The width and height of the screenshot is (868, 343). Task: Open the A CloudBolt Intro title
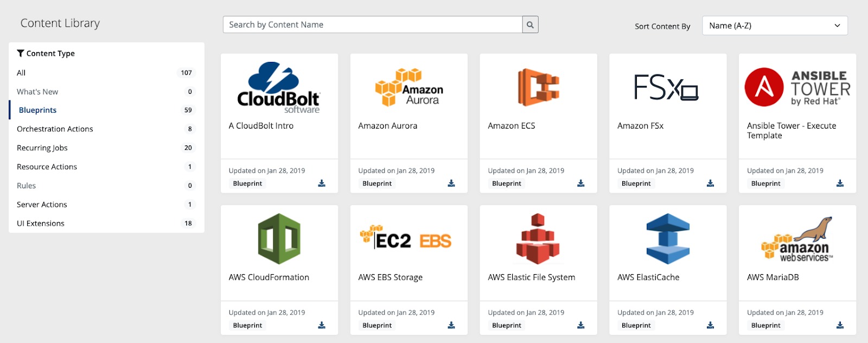coord(261,126)
